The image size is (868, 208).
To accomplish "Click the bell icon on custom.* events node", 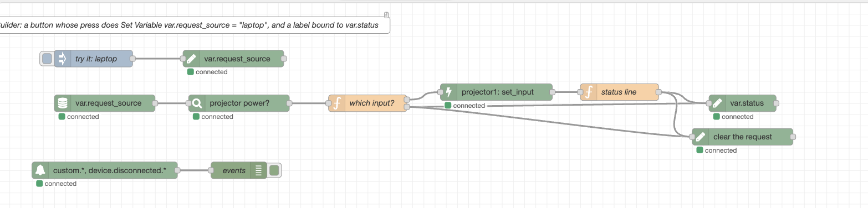I will click(x=40, y=170).
